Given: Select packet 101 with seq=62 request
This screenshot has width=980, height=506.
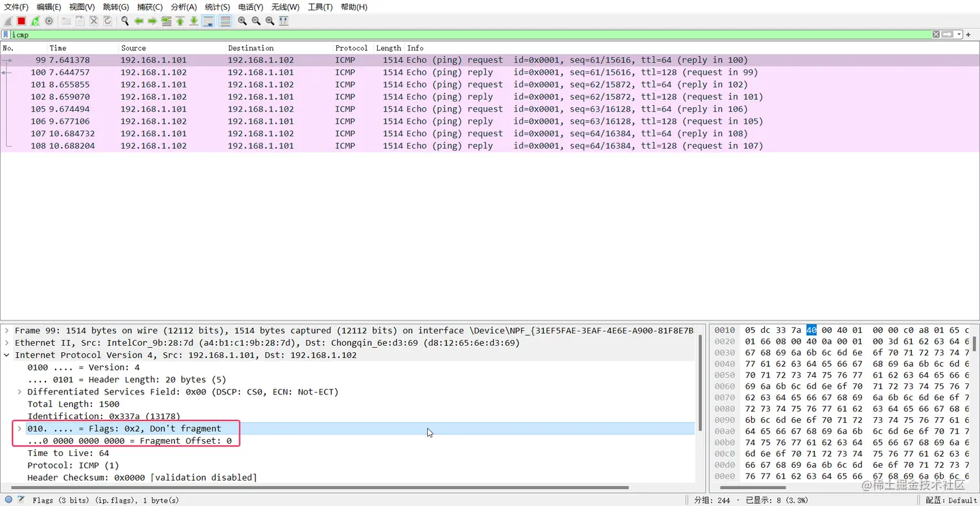Looking at the screenshot, I should pos(489,84).
